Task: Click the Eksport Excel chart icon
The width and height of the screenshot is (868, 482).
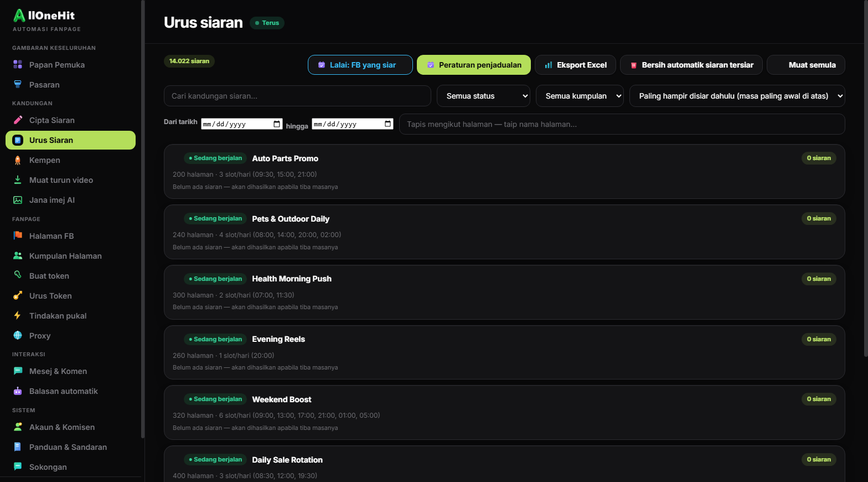Action: point(549,65)
